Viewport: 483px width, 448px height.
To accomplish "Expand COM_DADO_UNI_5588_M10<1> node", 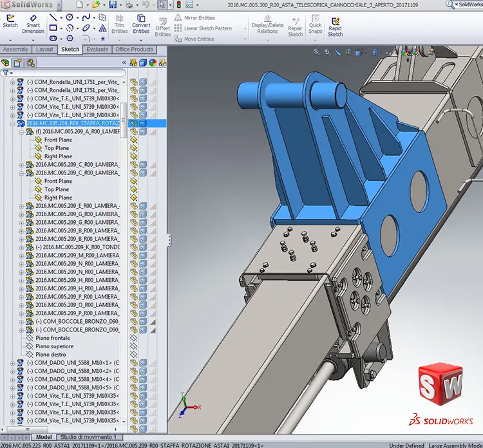I will tap(13, 363).
